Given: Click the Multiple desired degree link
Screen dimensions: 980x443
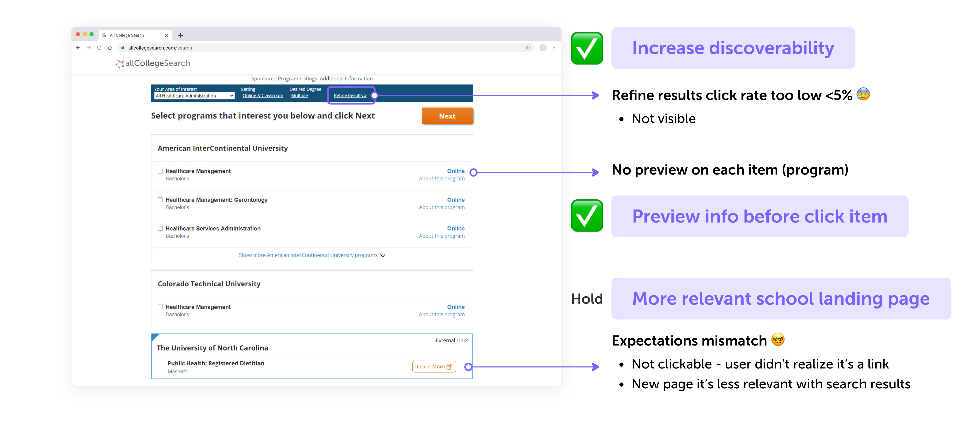Looking at the screenshot, I should pos(299,95).
